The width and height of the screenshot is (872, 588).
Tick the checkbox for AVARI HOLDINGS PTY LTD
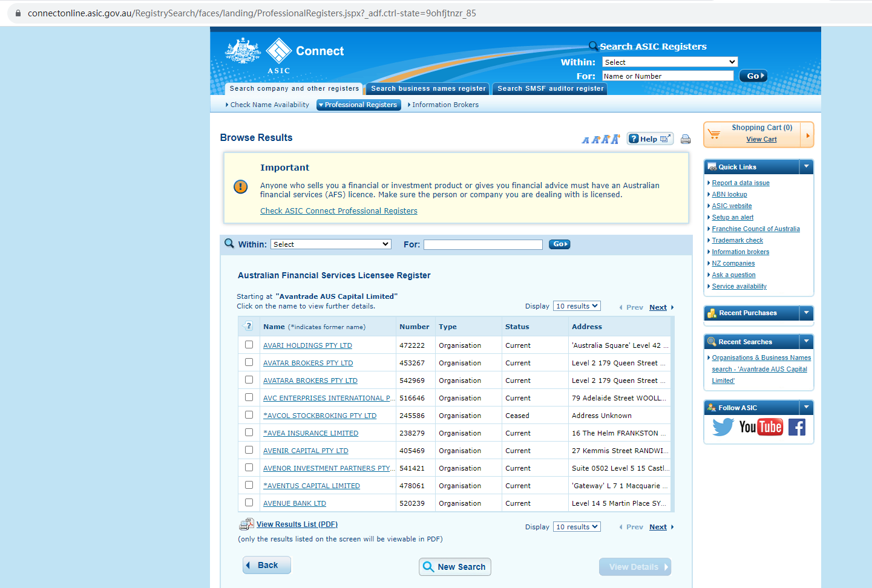point(249,345)
